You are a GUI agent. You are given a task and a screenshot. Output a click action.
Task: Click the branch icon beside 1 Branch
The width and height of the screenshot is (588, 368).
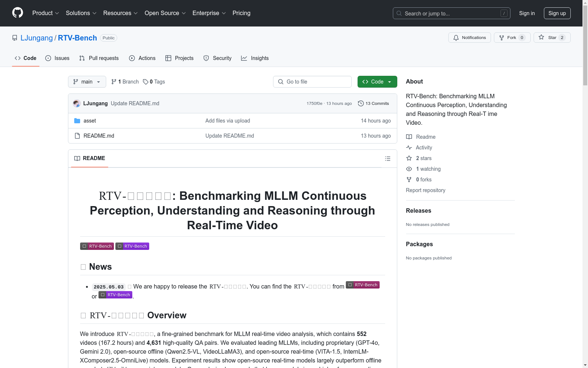(x=114, y=82)
